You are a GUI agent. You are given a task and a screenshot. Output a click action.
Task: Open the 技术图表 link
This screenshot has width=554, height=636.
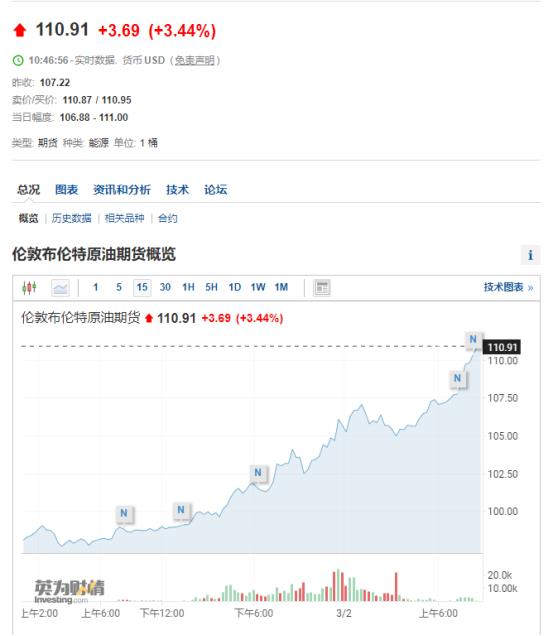point(508,288)
